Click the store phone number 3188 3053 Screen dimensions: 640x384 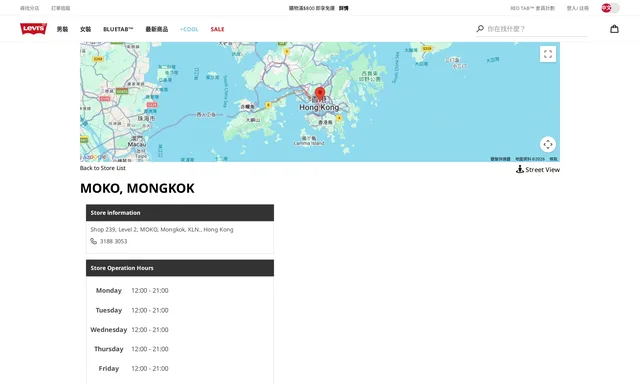113,241
